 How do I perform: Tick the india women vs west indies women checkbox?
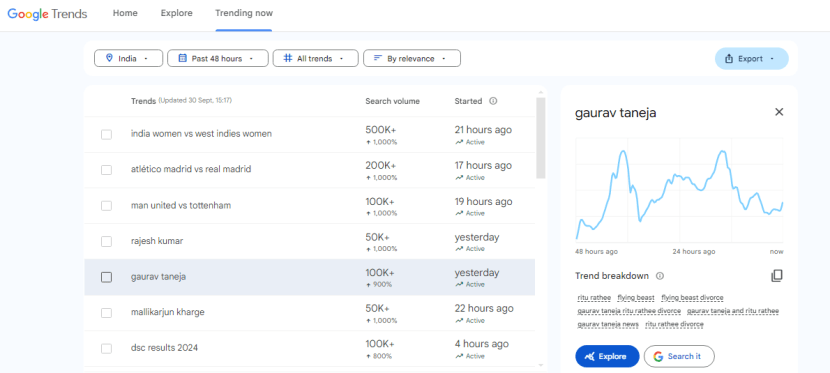click(x=106, y=134)
